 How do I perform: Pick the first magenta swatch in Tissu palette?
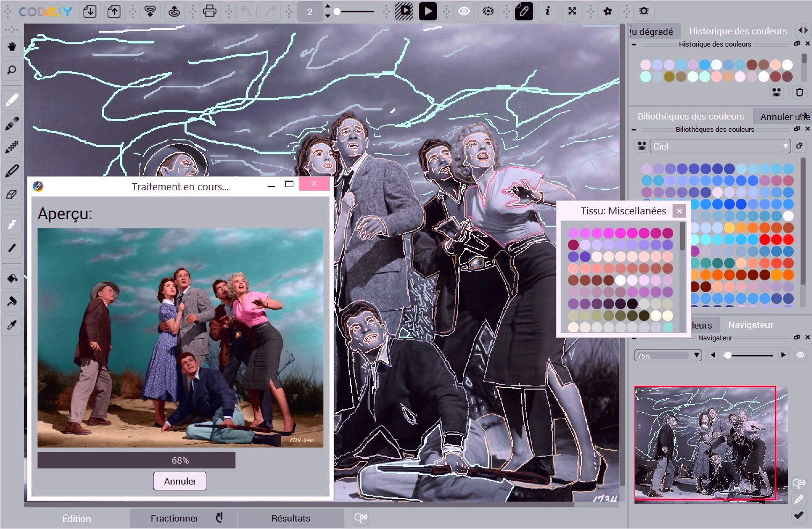pyautogui.click(x=573, y=233)
